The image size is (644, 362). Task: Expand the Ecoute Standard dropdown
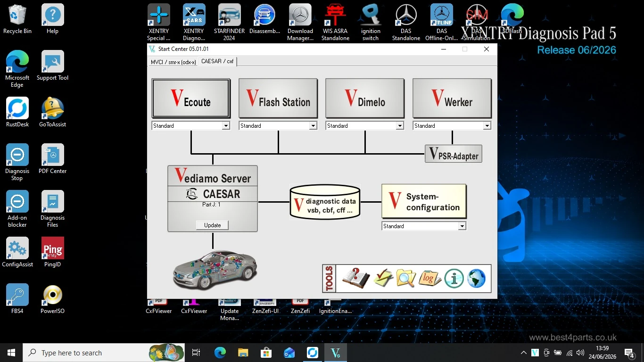click(x=226, y=126)
